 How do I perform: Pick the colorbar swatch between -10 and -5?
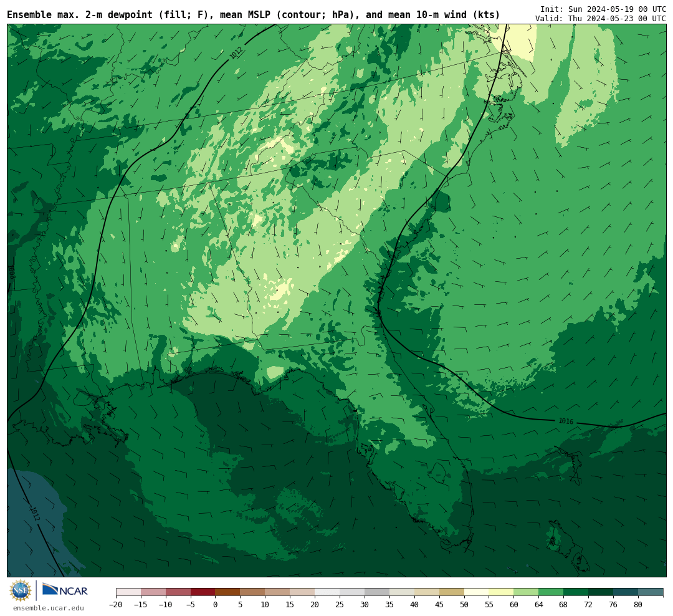tap(178, 592)
